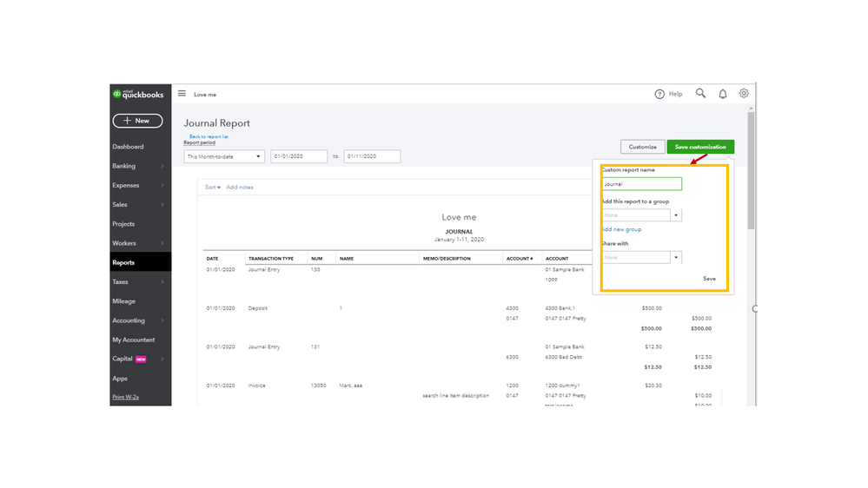This screenshot has height=488, width=868.
Task: Open the Share with dropdown
Action: [676, 257]
